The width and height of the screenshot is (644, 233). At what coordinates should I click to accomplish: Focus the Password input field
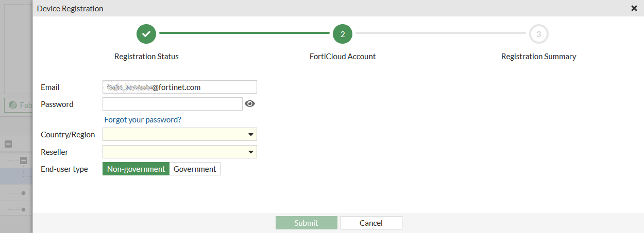[x=173, y=104]
